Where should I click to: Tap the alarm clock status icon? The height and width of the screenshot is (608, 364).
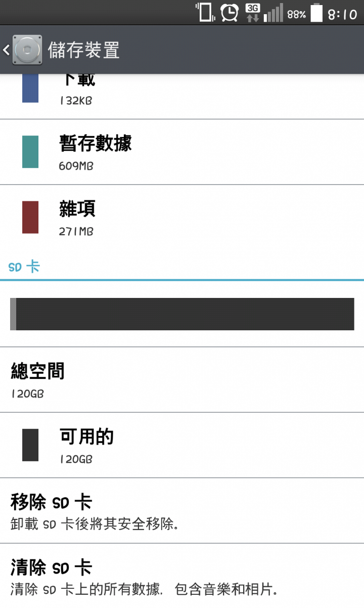[230, 13]
